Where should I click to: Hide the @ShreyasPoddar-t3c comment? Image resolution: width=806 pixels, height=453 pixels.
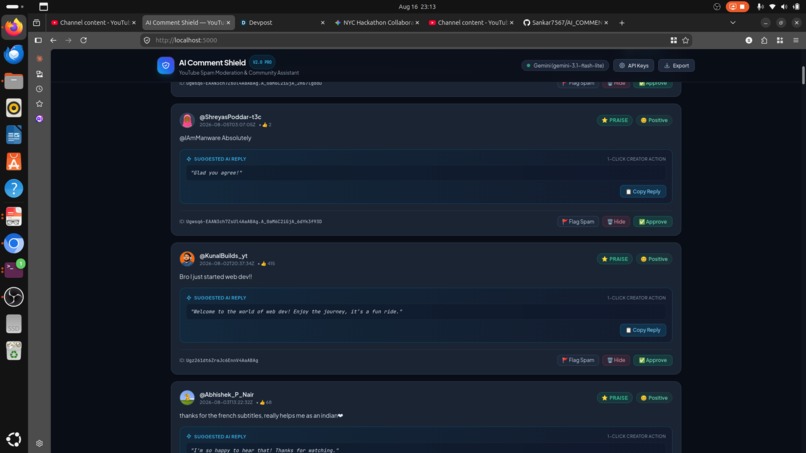click(x=616, y=222)
